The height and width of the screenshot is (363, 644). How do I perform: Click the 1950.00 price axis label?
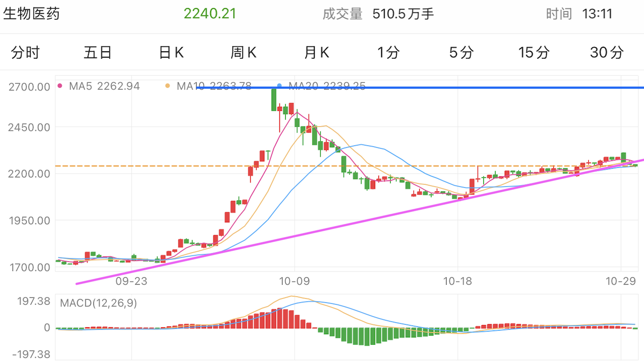[x=29, y=220]
